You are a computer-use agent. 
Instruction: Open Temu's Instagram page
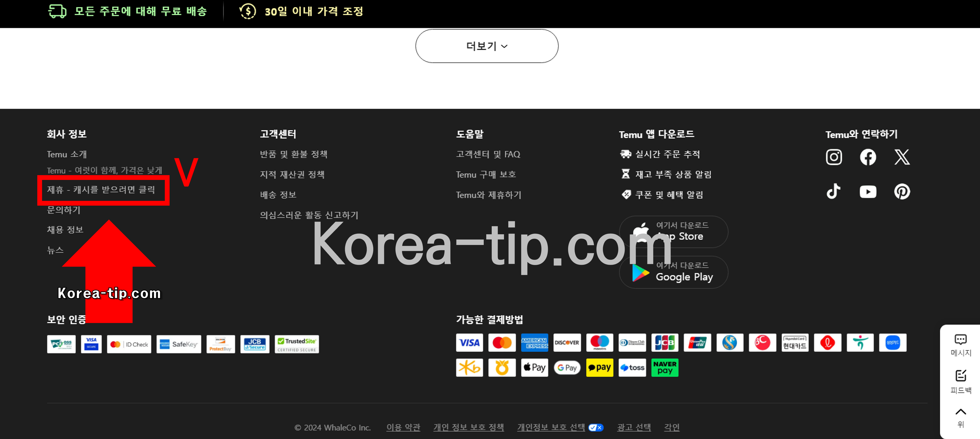pos(834,157)
